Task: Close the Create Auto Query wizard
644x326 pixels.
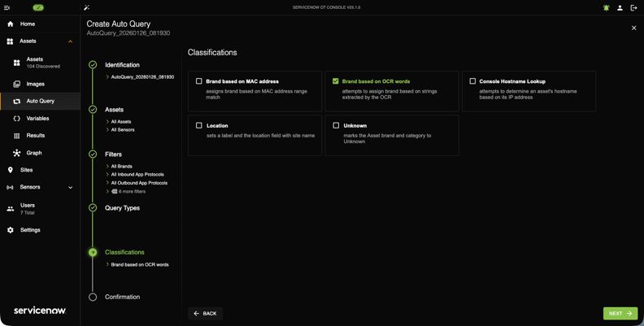Action: [x=633, y=28]
